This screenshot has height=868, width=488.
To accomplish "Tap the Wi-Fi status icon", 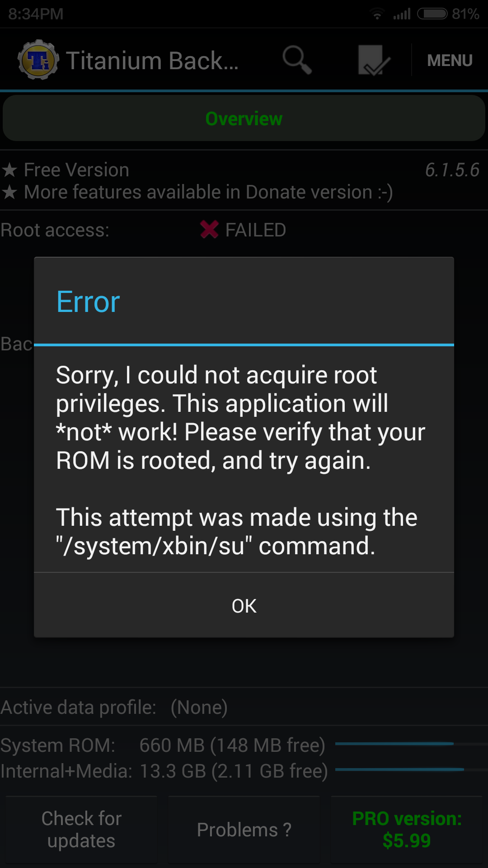I will pos(377,14).
